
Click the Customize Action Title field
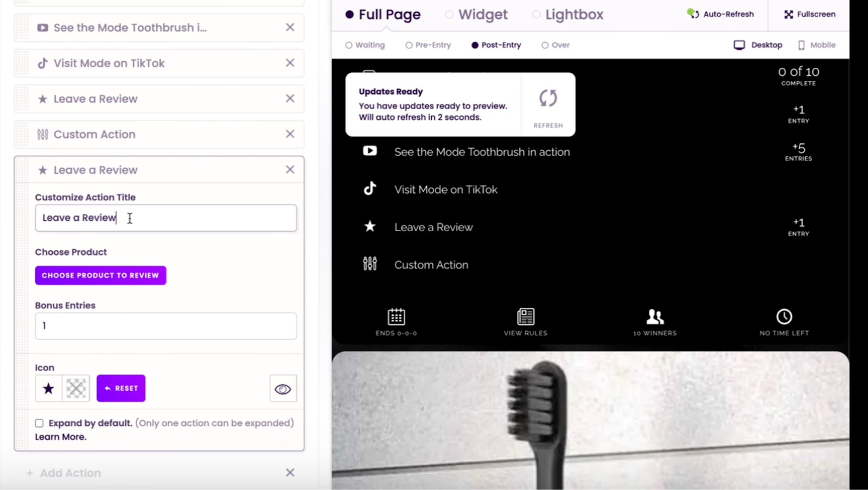click(166, 218)
